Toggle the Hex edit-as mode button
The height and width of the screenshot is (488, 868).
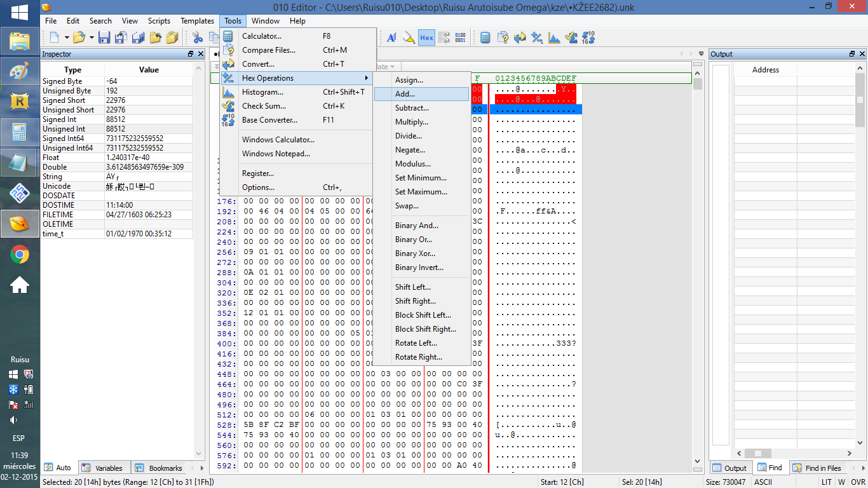click(x=426, y=37)
